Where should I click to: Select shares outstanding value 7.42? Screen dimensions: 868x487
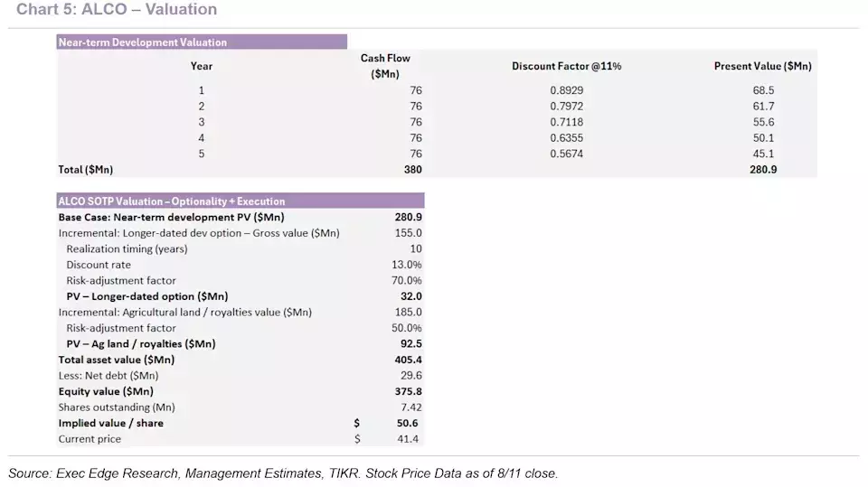click(x=411, y=407)
